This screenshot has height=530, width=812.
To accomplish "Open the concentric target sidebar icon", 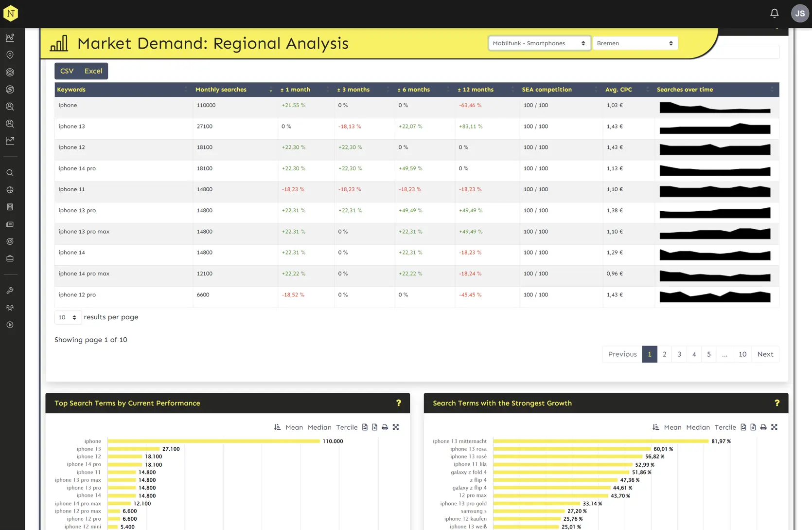I will click(x=10, y=72).
